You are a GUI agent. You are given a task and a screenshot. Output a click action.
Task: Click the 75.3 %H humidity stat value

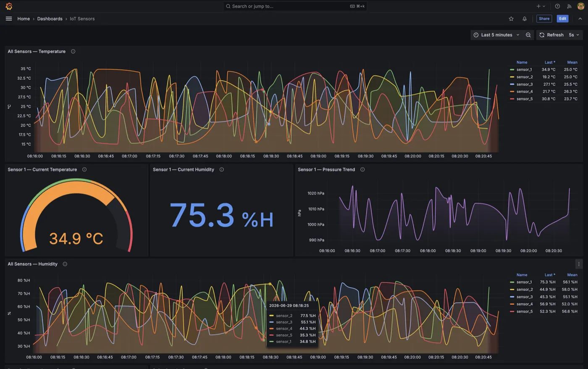coord(221,215)
